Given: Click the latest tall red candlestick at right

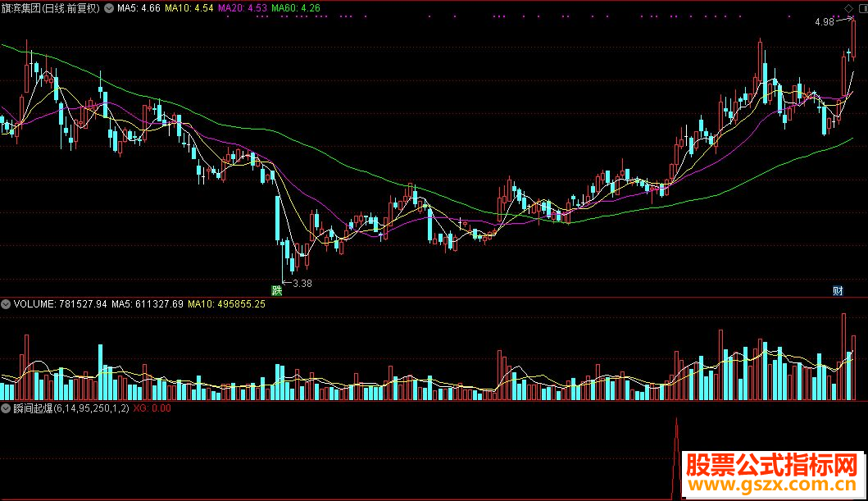Looking at the screenshot, I should click(x=853, y=38).
